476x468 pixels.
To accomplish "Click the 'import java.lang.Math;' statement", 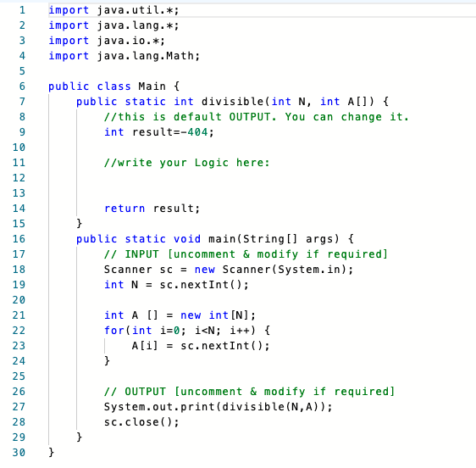I will 125,56.
